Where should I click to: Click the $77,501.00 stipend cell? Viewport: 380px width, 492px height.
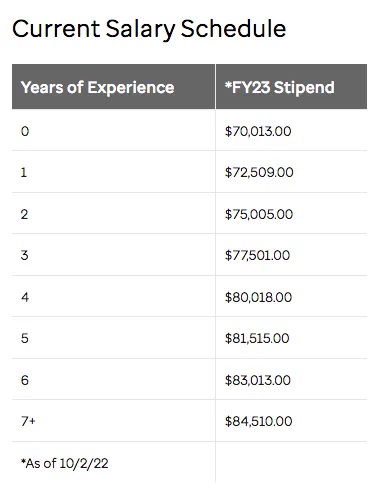coord(291,255)
